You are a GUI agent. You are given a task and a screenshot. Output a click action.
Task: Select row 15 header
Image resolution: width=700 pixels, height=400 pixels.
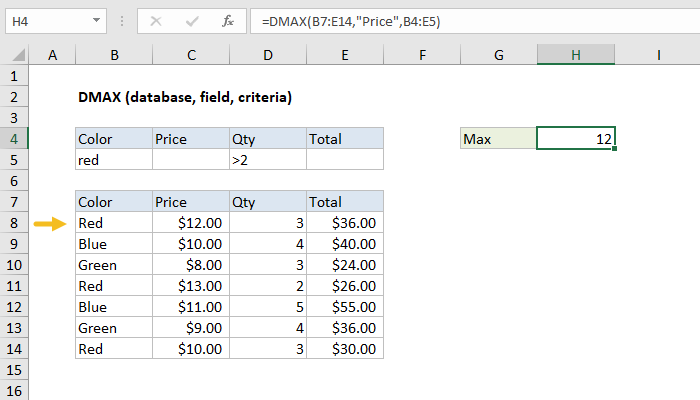pos(14,370)
